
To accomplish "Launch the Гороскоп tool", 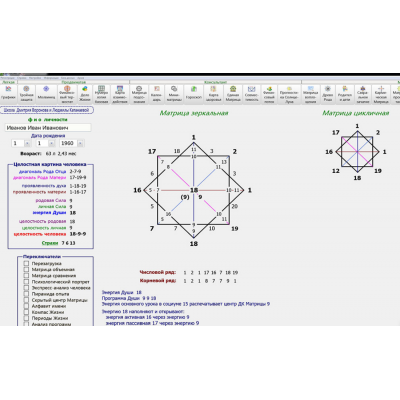I will [x=194, y=94].
